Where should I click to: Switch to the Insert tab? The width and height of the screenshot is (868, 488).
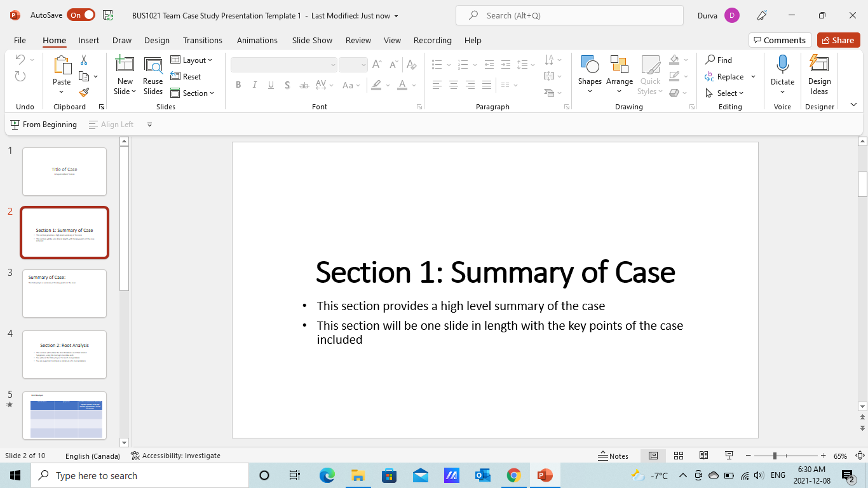tap(89, 40)
